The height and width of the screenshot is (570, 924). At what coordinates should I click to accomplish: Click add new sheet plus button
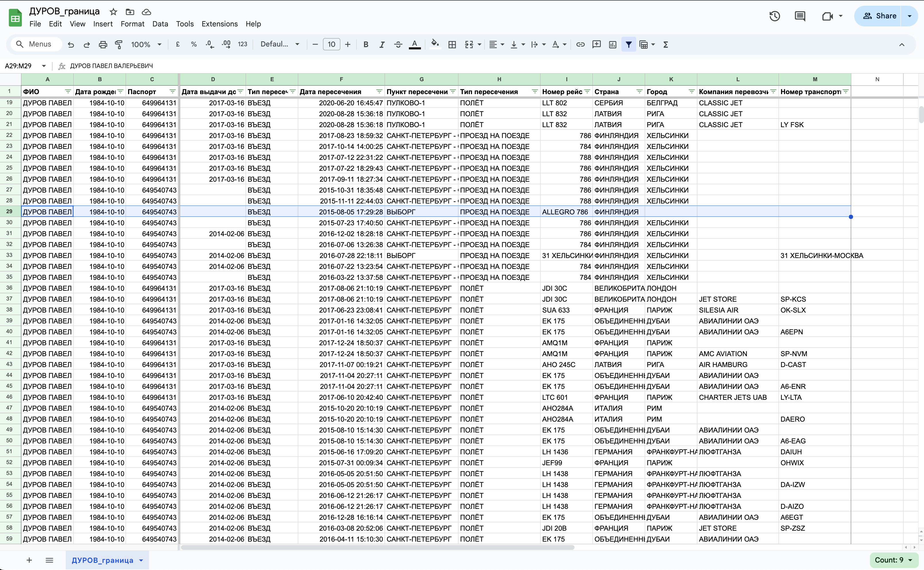coord(29,560)
